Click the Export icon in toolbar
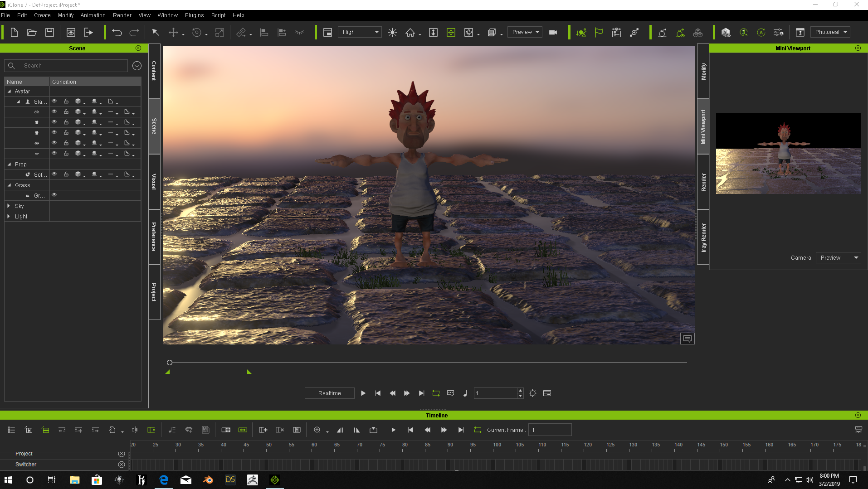868x489 pixels. (x=88, y=32)
